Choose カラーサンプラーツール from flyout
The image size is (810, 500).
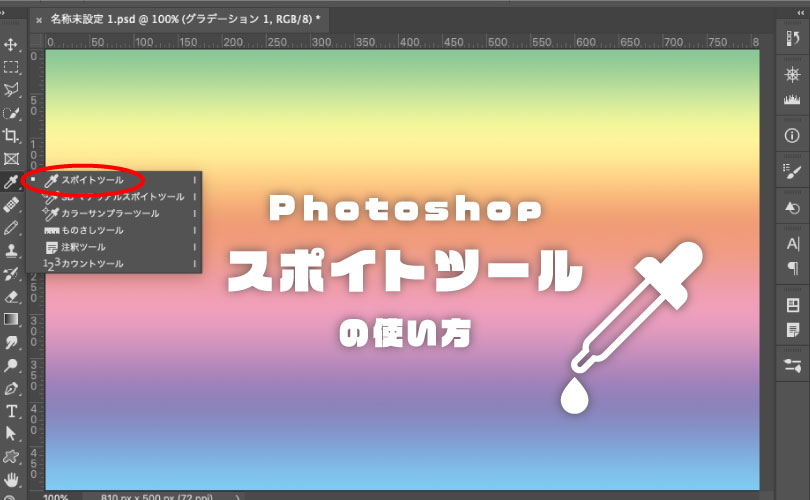point(114,213)
